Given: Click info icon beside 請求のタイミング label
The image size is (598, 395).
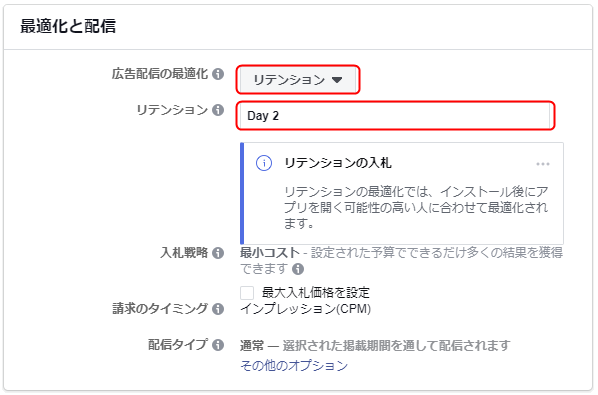Looking at the screenshot, I should click(218, 309).
